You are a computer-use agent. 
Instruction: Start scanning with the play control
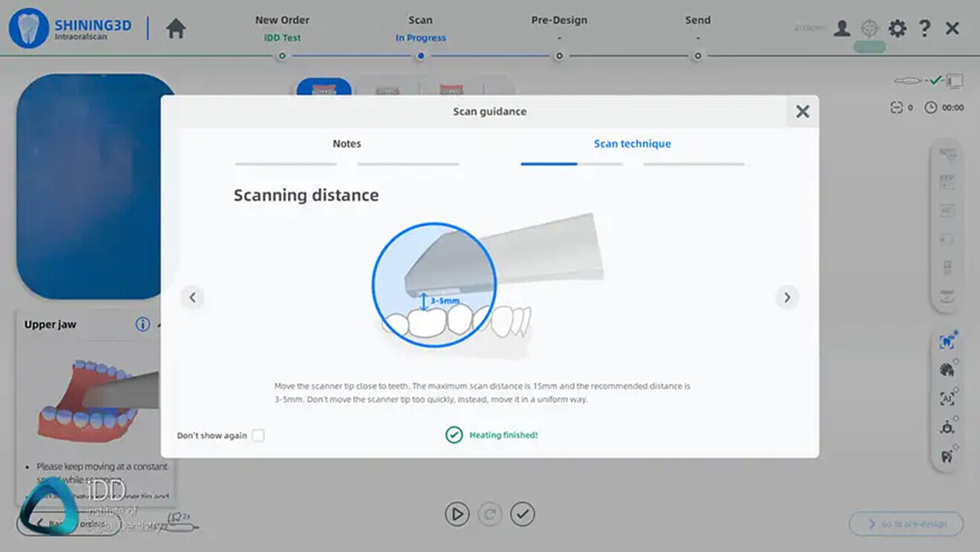(457, 513)
